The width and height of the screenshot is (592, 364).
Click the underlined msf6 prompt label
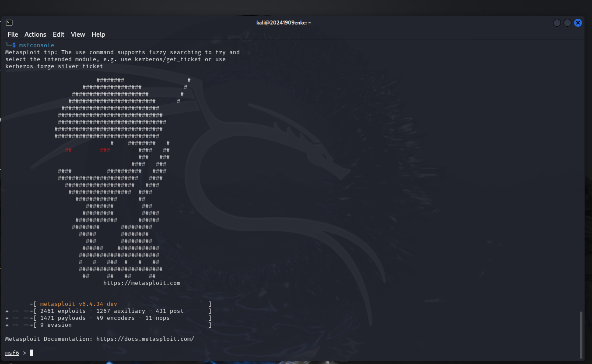coord(12,353)
